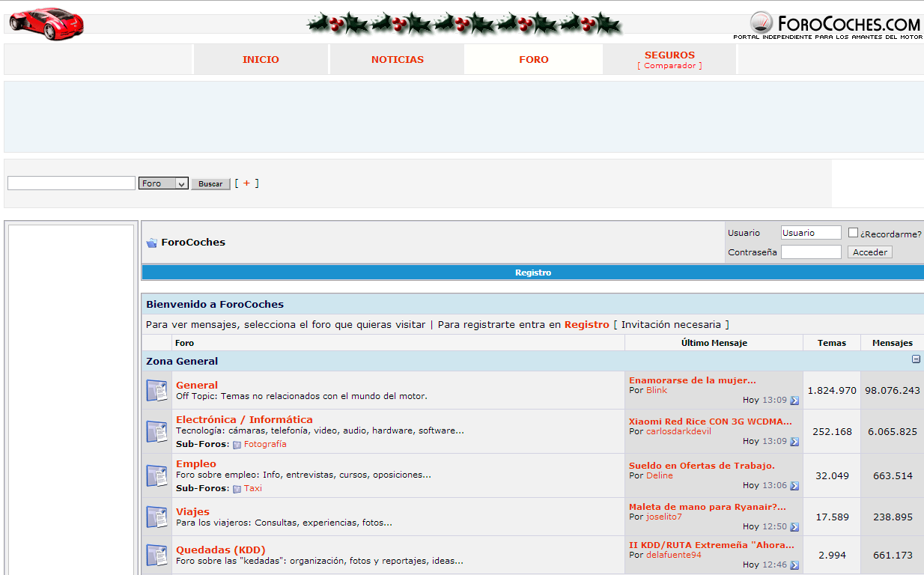Screen dimensions: 924x575
Task: Click the holly garland banner decoration image
Action: (x=464, y=24)
